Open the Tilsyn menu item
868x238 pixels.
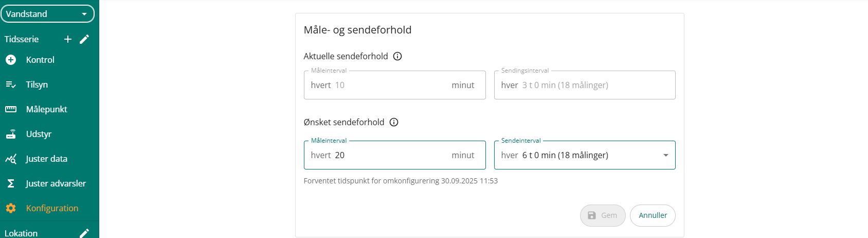pos(37,84)
